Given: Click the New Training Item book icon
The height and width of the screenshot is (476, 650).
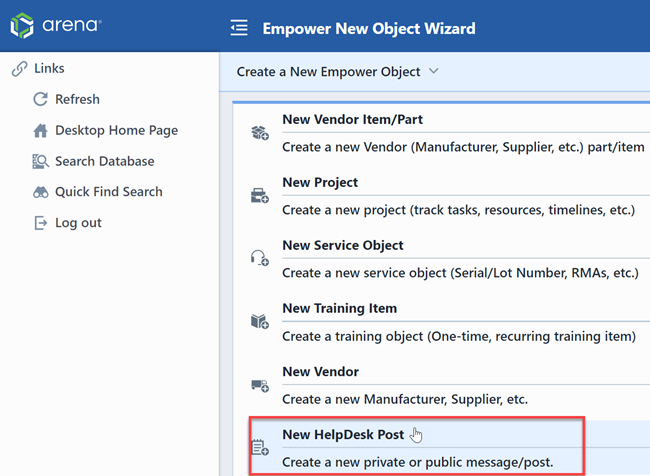Looking at the screenshot, I should tap(260, 321).
